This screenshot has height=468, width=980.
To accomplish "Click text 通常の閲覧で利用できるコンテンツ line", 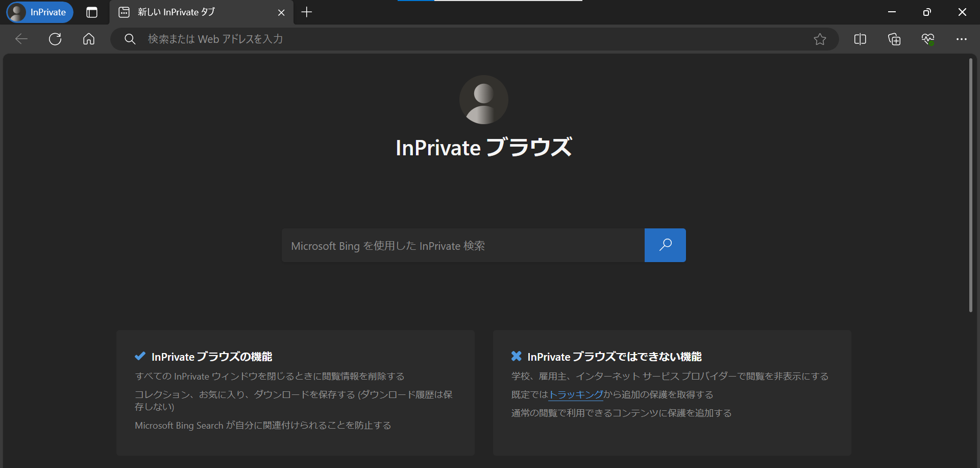I will (x=621, y=413).
